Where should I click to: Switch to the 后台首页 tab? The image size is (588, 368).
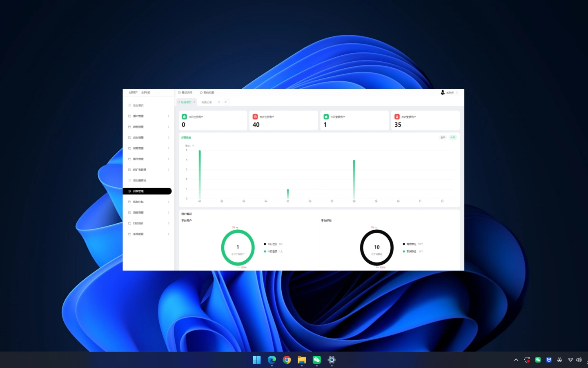tap(186, 102)
